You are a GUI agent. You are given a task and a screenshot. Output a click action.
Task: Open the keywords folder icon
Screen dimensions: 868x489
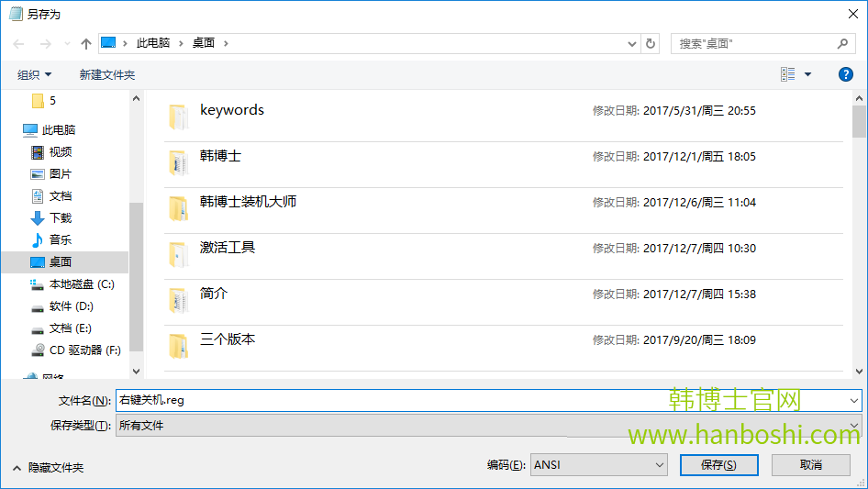178,117
